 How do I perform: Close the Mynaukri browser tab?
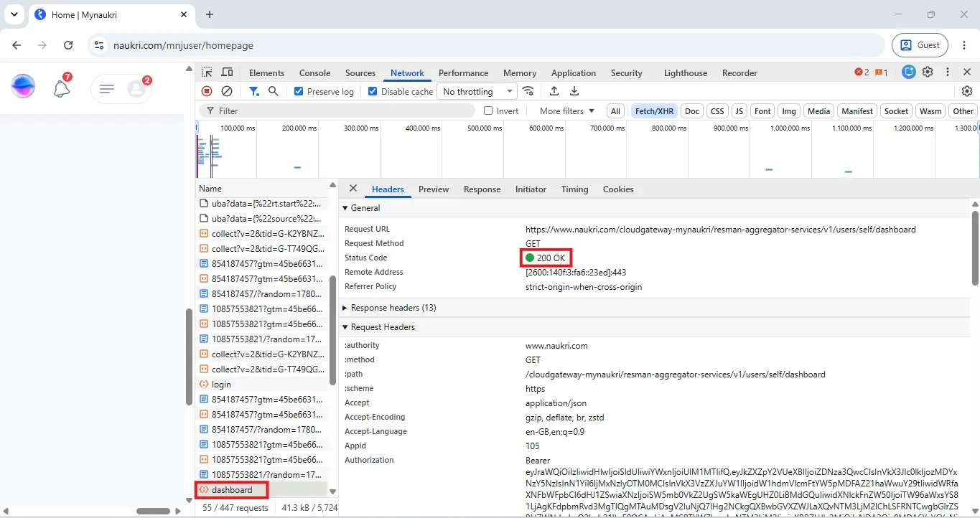[x=184, y=14]
